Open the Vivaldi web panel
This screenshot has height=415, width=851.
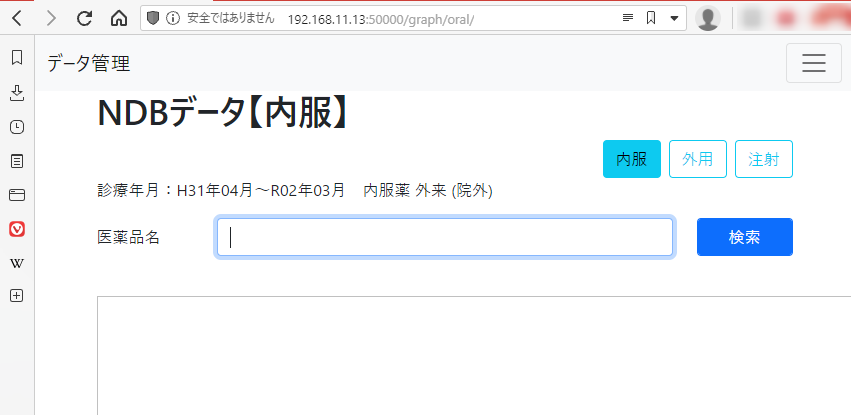[x=16, y=229]
